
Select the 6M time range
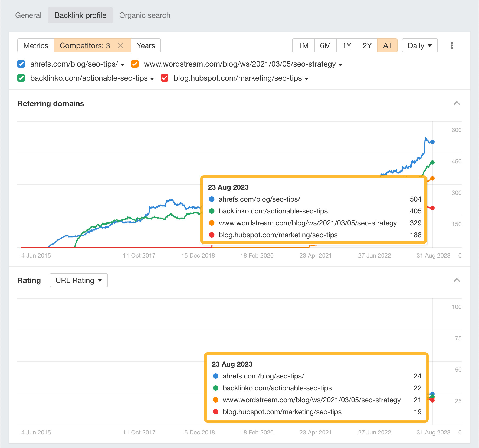325,45
